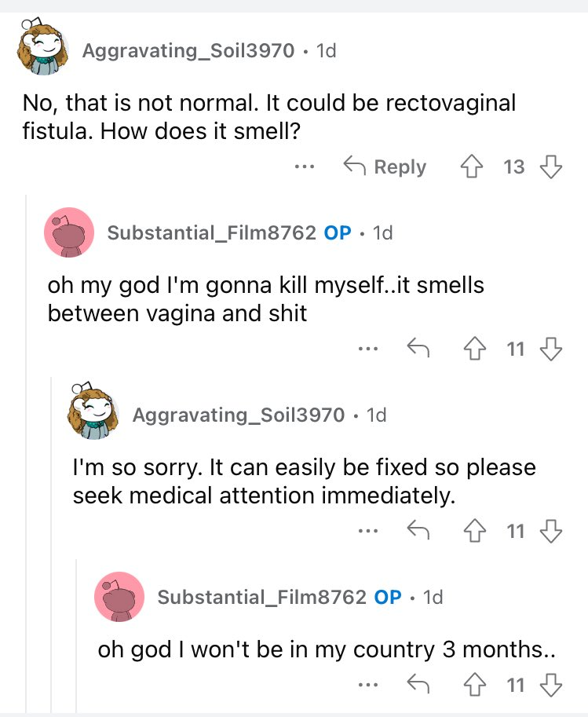588x717 pixels.
Task: Open overflow menu on "I'm so sorry" comment
Action: pos(363,531)
